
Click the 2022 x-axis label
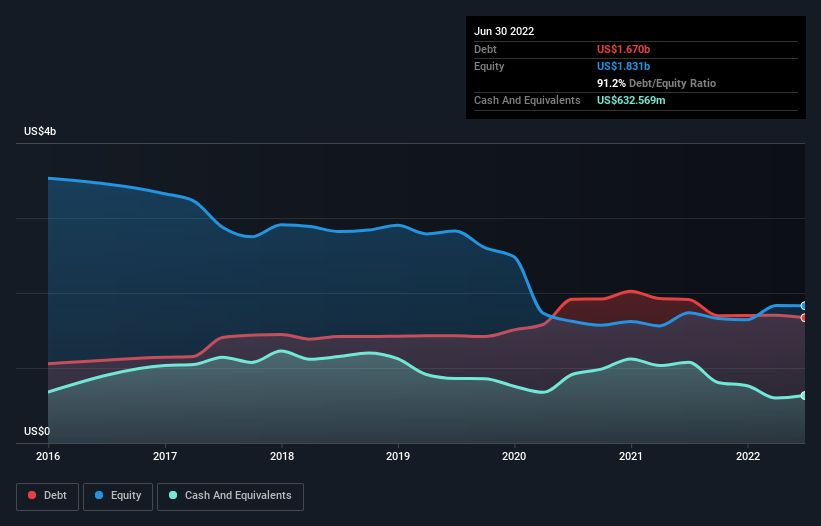(748, 456)
